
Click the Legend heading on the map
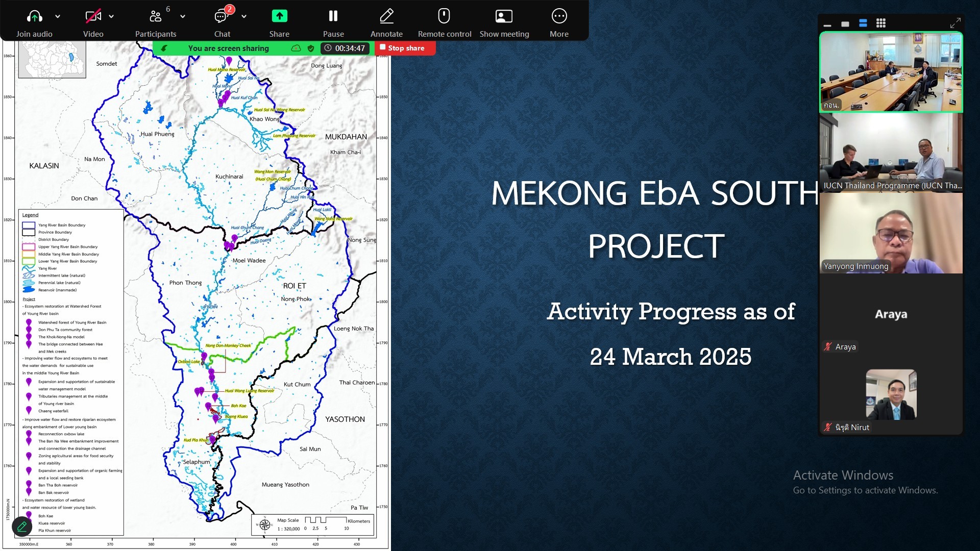(30, 215)
